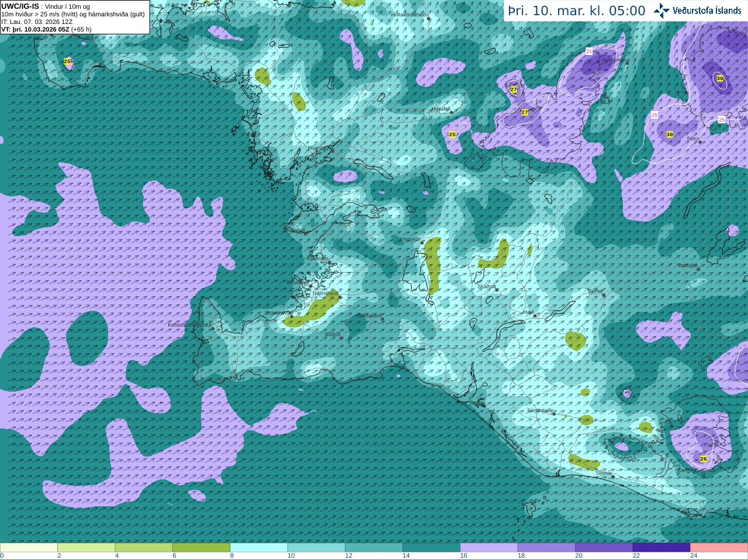Viewport: 748px width, 560px height.
Task: Click the 27 gust marker inside the small round contour
Action: click(514, 89)
